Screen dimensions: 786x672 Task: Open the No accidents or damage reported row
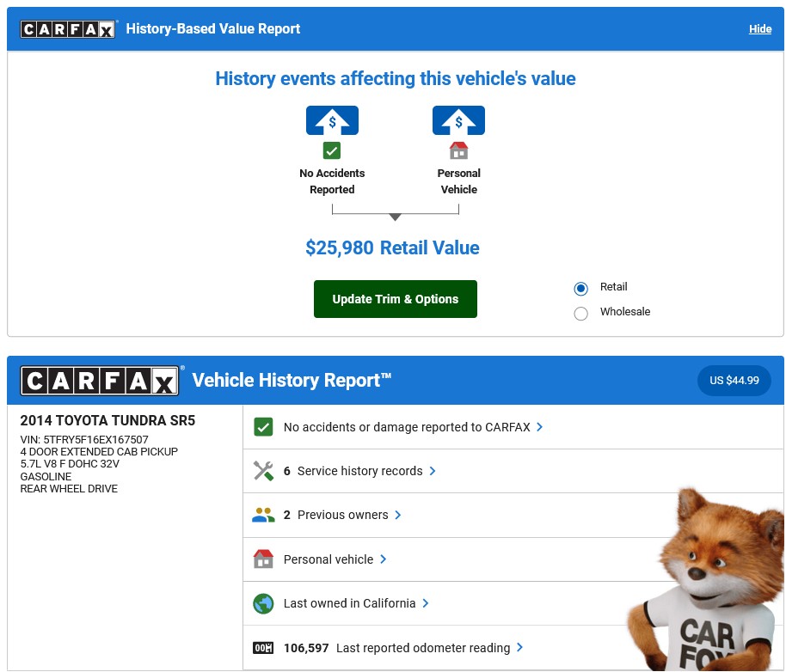513,427
